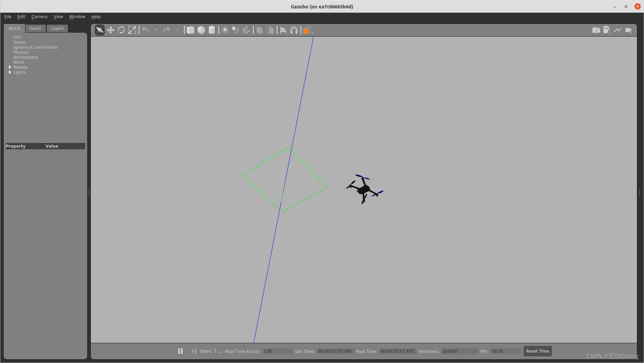Select the rotate mode tool
The height and width of the screenshot is (363, 644).
[x=121, y=30]
